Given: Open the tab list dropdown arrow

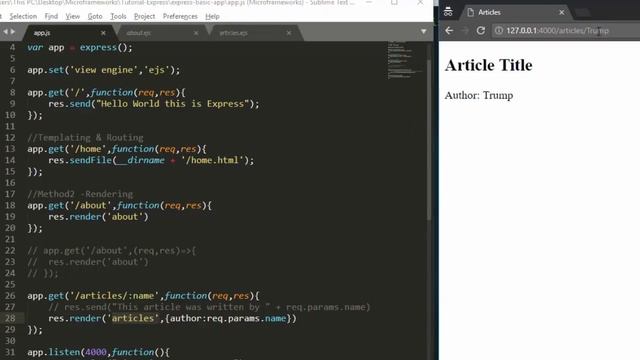Looking at the screenshot, I should coord(423,31).
